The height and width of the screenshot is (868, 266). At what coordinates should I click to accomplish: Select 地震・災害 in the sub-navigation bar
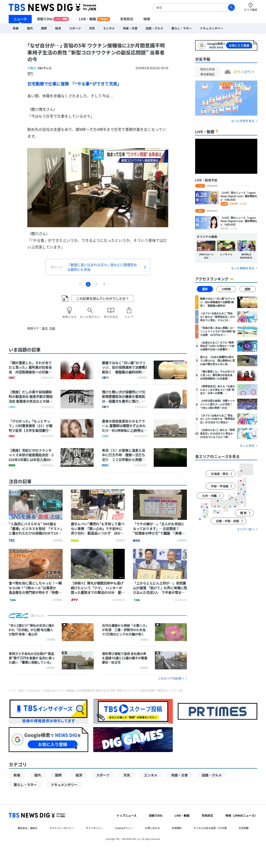(130, 28)
